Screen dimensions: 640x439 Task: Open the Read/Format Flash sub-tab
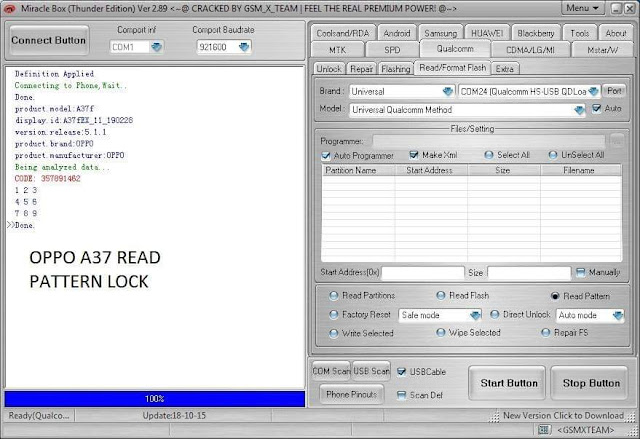453,68
